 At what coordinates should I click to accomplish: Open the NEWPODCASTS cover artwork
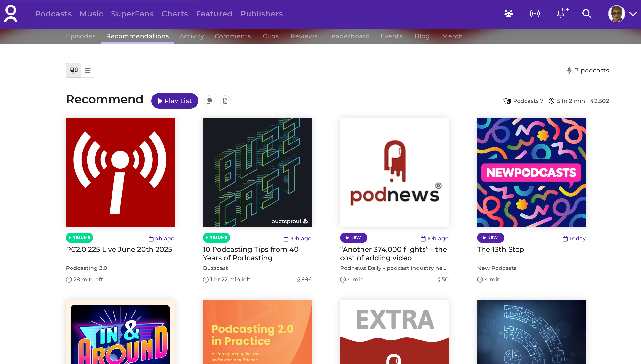pos(531,173)
